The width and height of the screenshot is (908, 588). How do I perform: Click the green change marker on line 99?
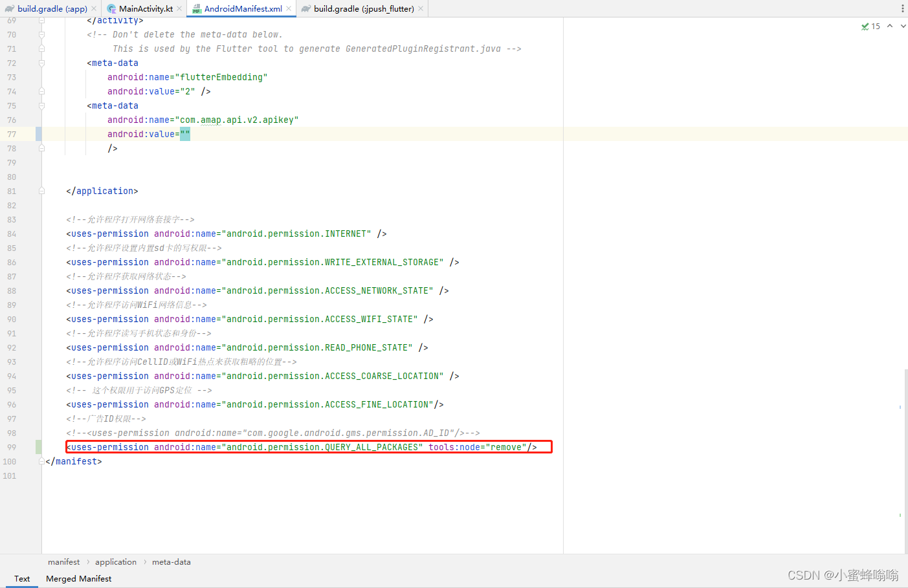[39, 448]
